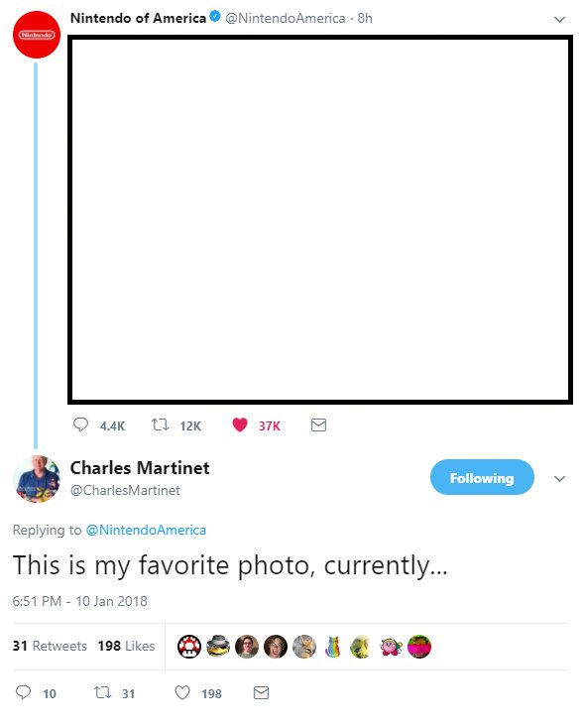The image size is (583, 728).
Task: Open chevron menu on Nintendo of America tweet
Action: (x=559, y=20)
